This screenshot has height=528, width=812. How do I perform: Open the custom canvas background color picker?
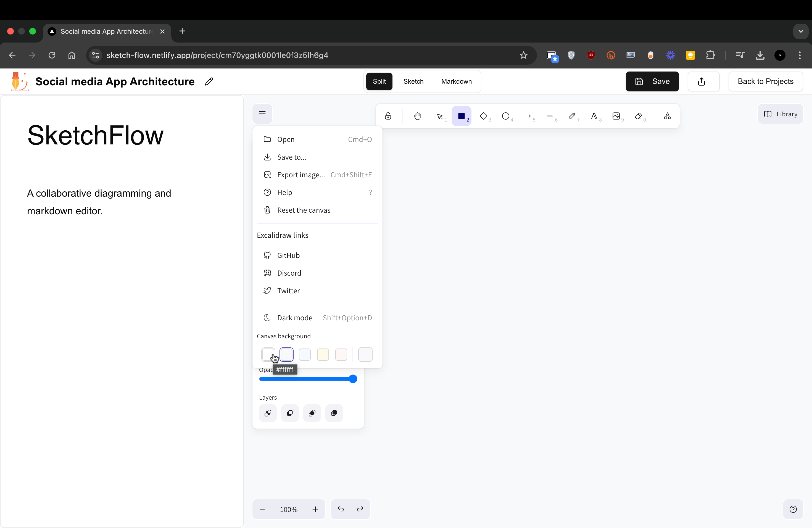[365, 354]
